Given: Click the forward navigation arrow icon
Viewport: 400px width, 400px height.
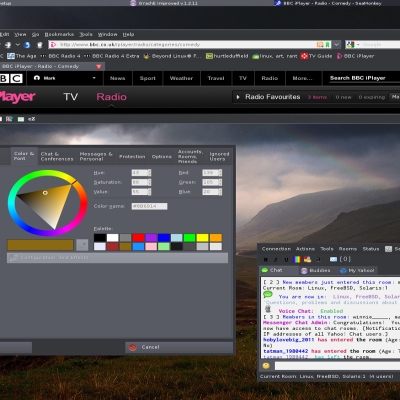Looking at the screenshot, I should point(8,45).
